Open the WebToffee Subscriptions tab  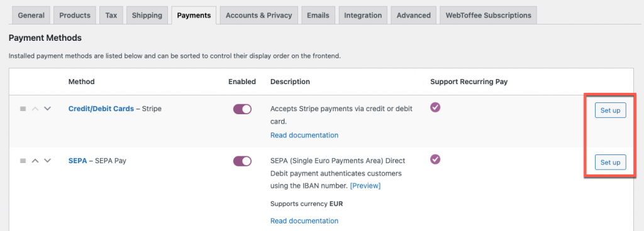(x=488, y=15)
